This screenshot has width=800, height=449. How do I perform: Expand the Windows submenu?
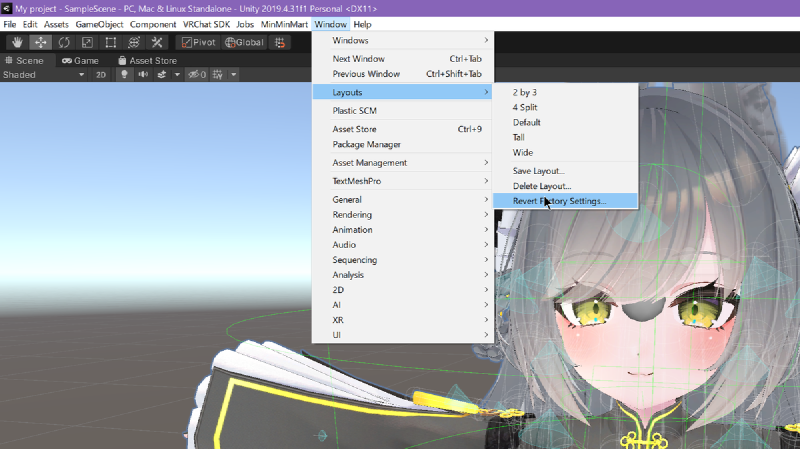(403, 40)
